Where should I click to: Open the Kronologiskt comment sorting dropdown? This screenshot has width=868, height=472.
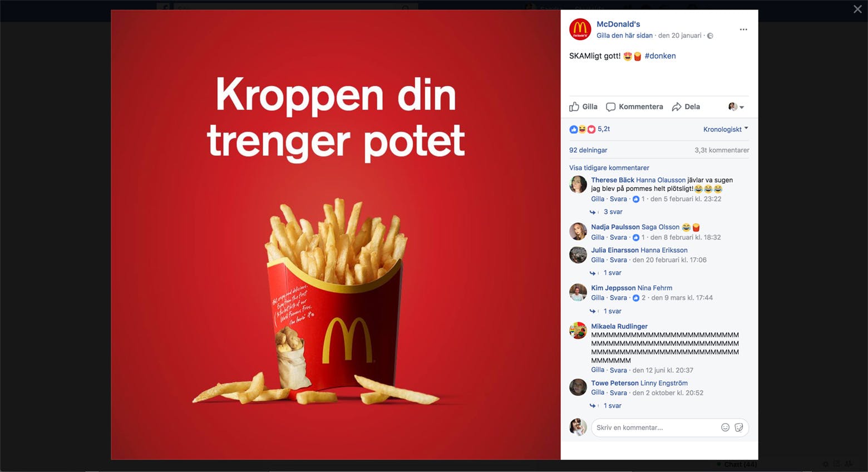(x=726, y=129)
